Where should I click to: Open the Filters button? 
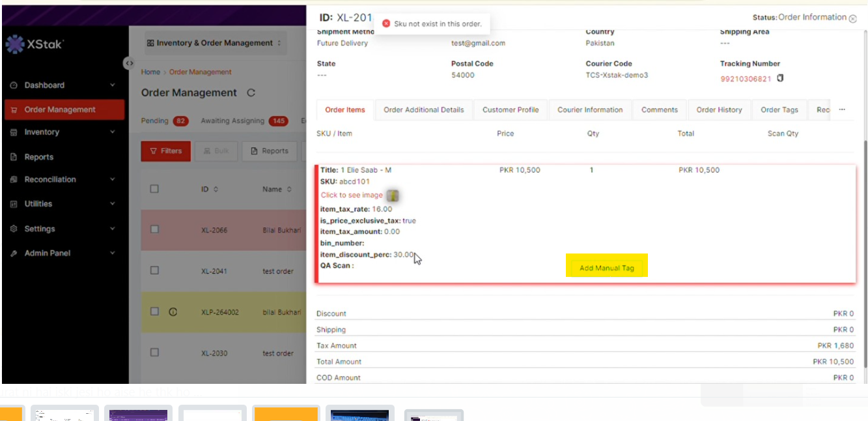coord(165,151)
